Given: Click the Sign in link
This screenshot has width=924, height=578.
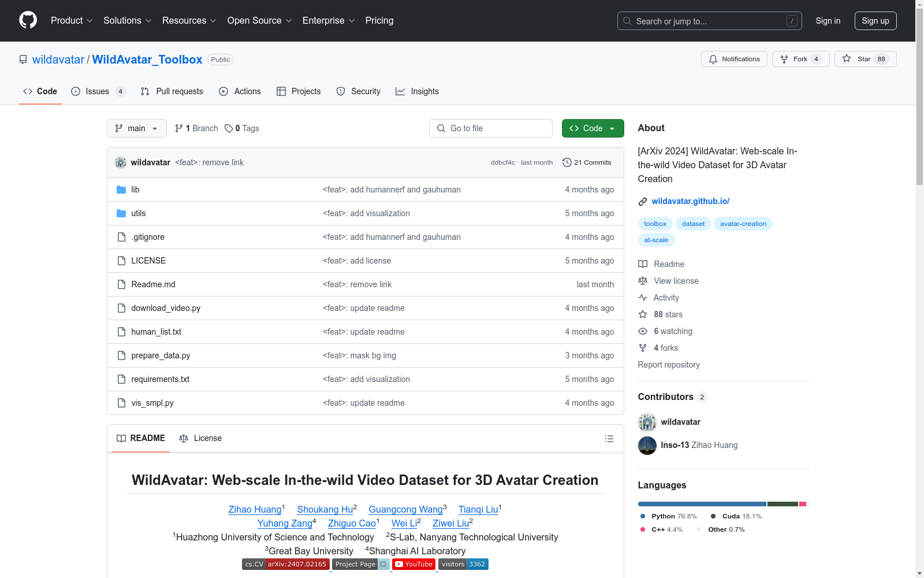Looking at the screenshot, I should (x=828, y=21).
